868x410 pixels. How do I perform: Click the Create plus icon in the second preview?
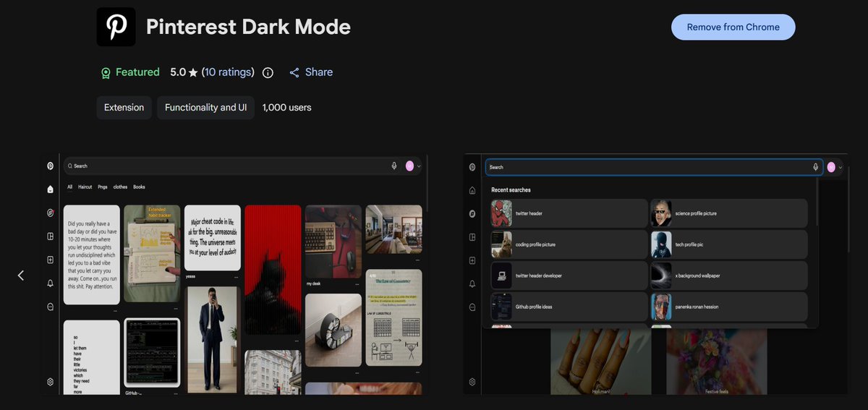point(472,260)
